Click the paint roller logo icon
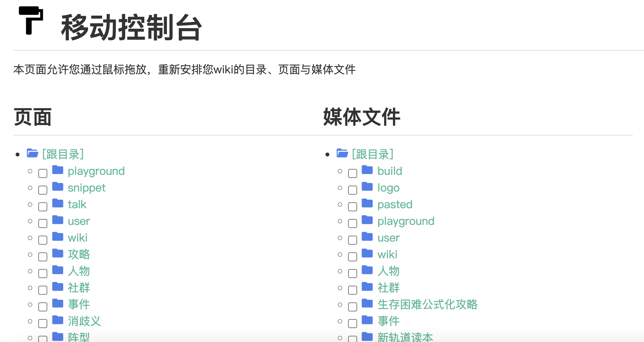The height and width of the screenshot is (342, 644). [31, 21]
